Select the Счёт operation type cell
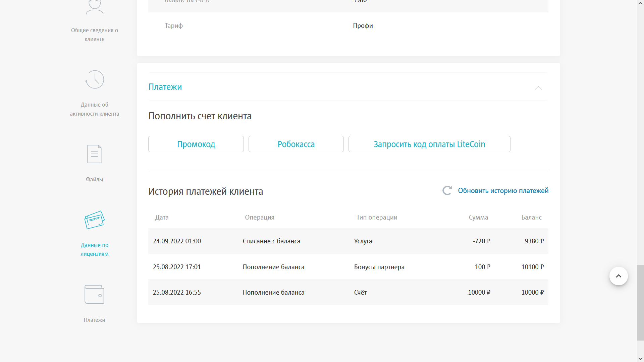 pos(360,293)
